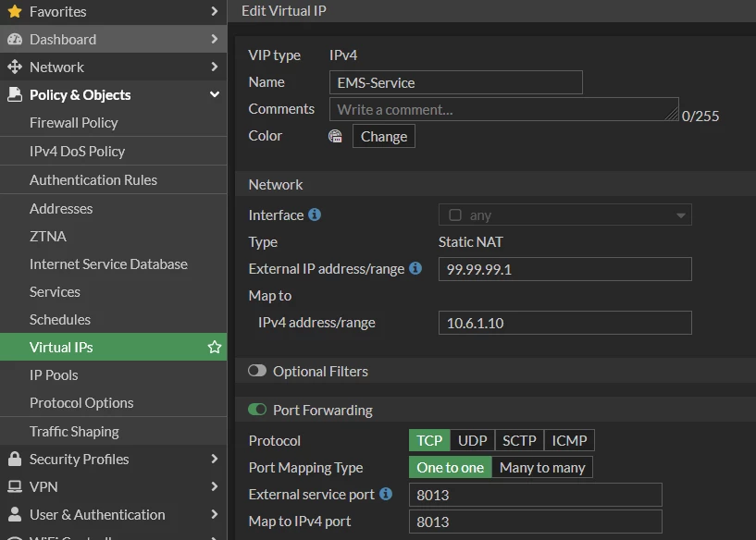Expand the Network menu chevron
Screen dimensions: 756x540
pos(215,67)
